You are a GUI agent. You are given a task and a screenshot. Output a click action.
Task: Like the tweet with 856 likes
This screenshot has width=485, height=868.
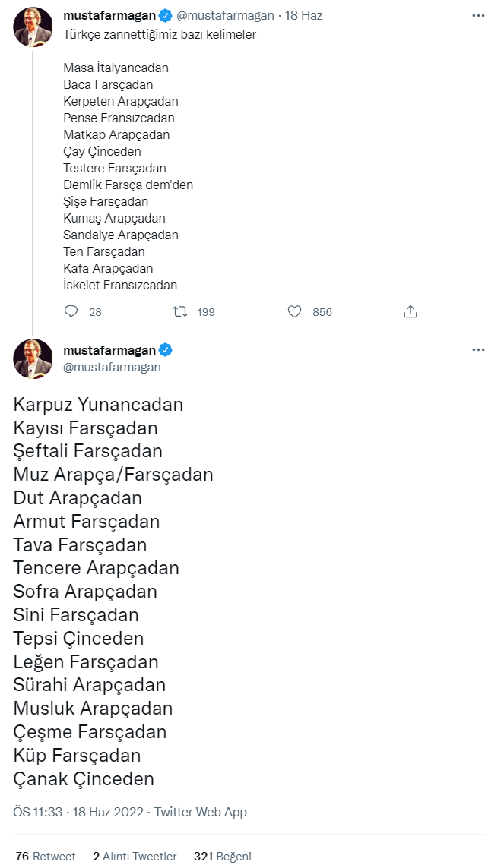click(296, 311)
